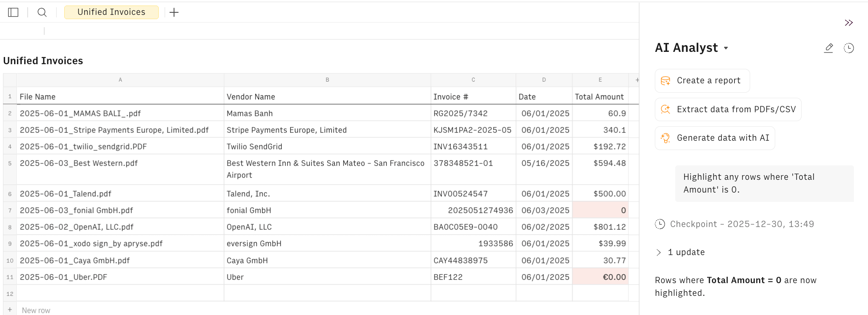Click the Extract data from PDFs/CSV icon

(x=665, y=109)
